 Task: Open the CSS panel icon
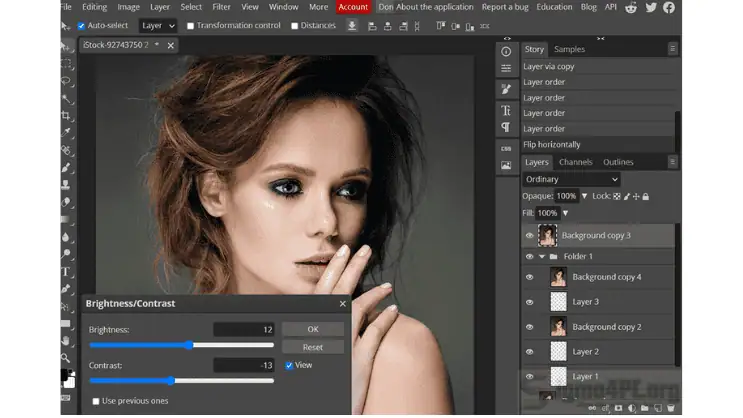[506, 148]
